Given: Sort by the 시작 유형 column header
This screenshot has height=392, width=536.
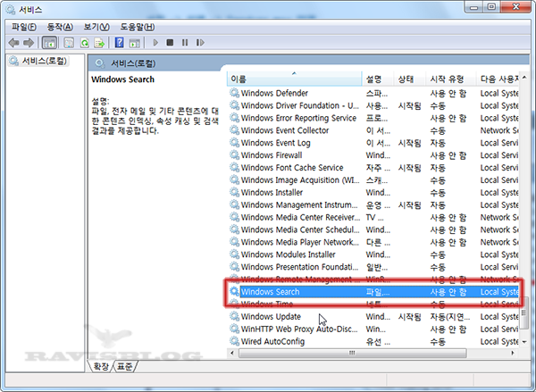Looking at the screenshot, I should point(450,79).
